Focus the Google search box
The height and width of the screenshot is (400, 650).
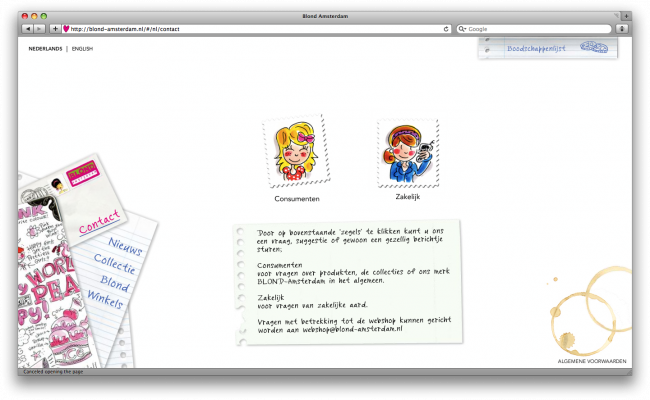pyautogui.click(x=534, y=29)
